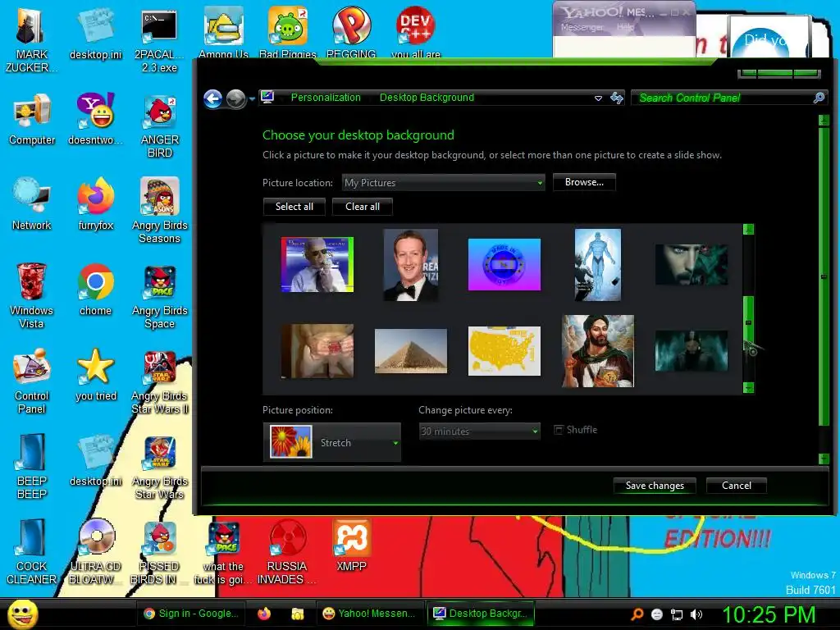Image resolution: width=840 pixels, height=630 pixels.
Task: Switch to Yahoo! Messenger taskbar item
Action: click(x=370, y=614)
